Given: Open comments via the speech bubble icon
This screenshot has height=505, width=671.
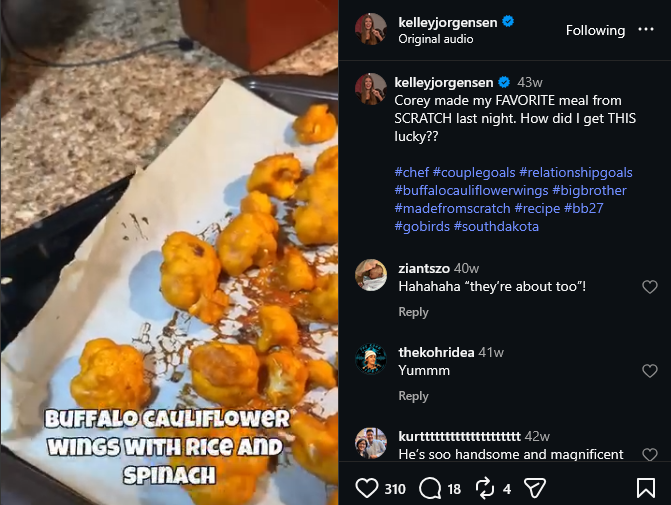Looking at the screenshot, I should [430, 488].
